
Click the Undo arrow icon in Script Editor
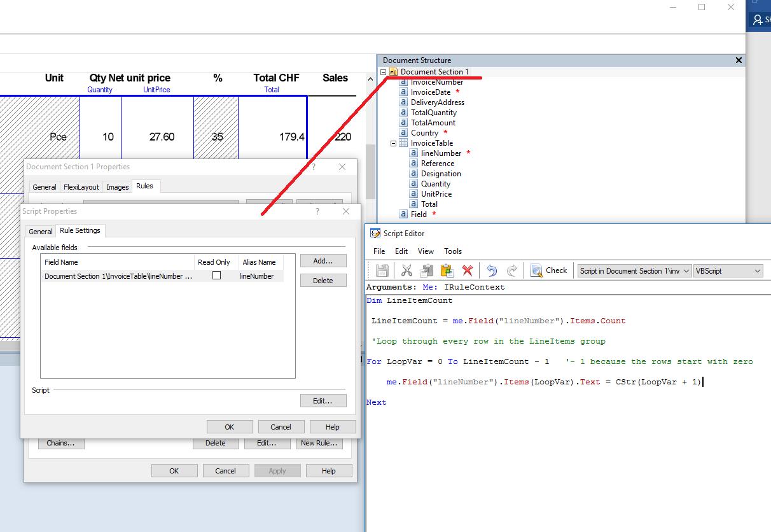pyautogui.click(x=492, y=270)
